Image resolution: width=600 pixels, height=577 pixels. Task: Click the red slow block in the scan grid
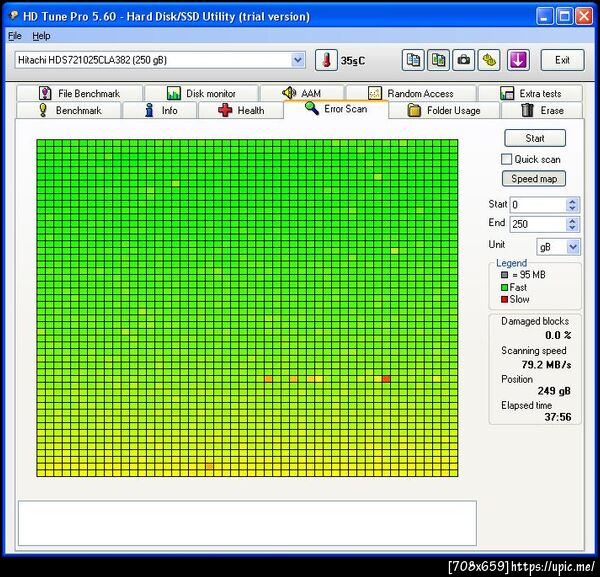386,379
